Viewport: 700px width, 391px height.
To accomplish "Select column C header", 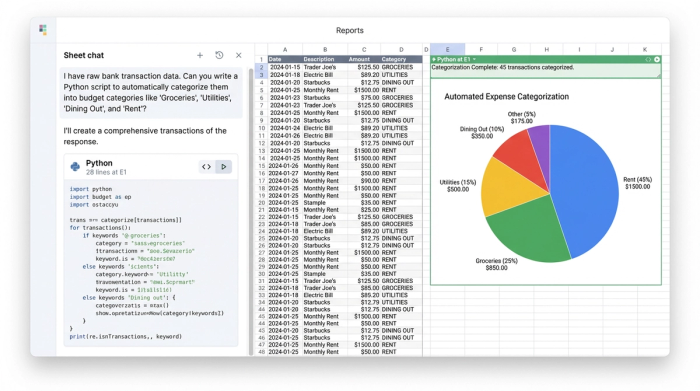I will (x=364, y=50).
